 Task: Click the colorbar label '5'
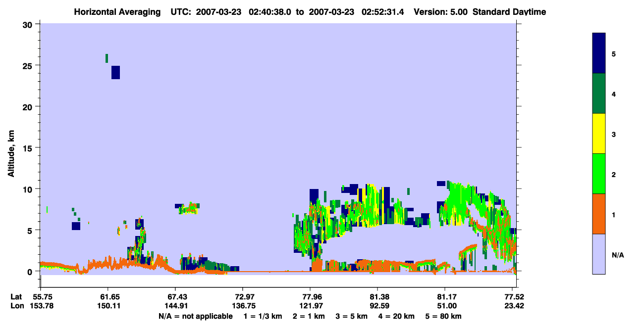coord(614,53)
